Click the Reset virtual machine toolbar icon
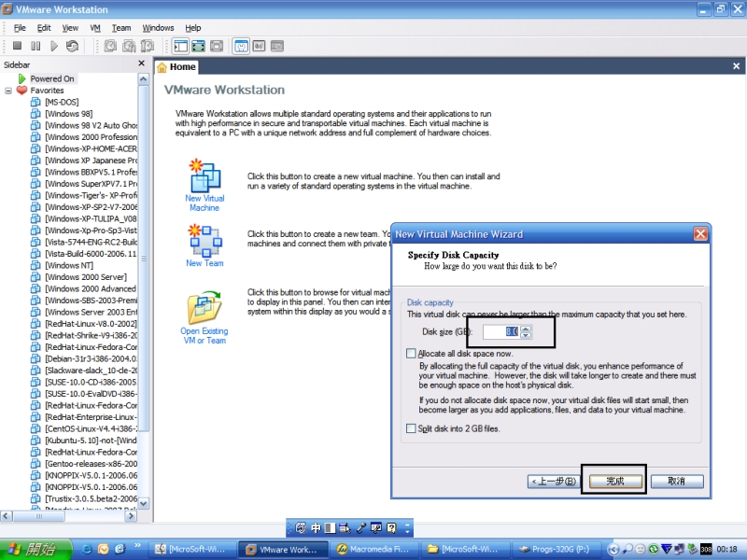This screenshot has width=747, height=560. pyautogui.click(x=73, y=46)
